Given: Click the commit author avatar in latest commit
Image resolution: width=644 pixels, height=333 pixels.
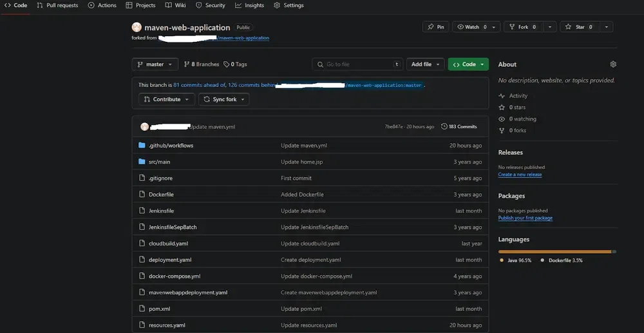Looking at the screenshot, I should tap(144, 126).
